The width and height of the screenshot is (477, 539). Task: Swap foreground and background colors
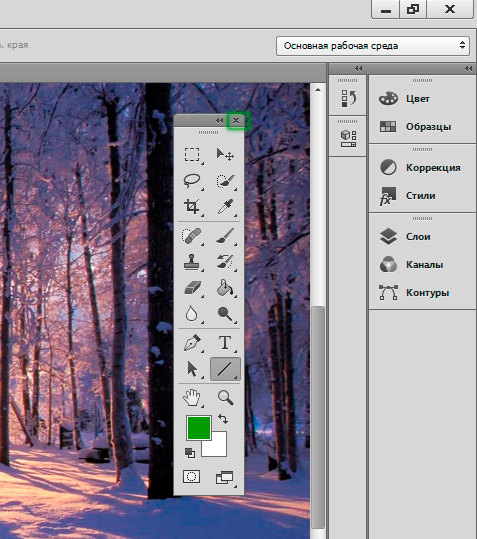pos(223,419)
